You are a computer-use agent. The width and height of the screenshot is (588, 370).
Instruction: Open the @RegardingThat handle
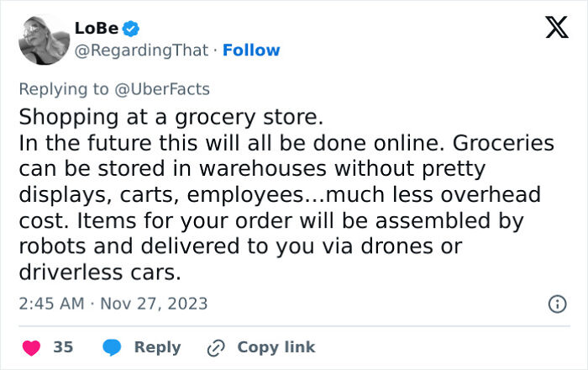[x=141, y=50]
